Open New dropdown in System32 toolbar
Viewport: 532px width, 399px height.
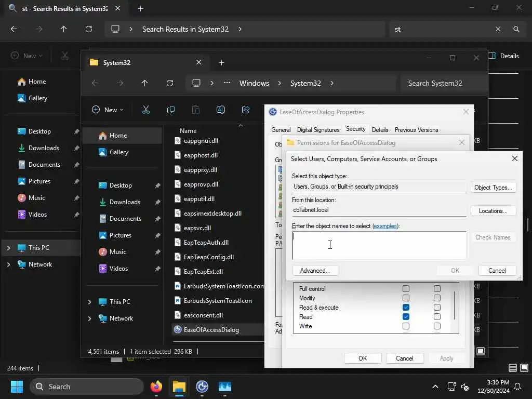[x=108, y=110]
